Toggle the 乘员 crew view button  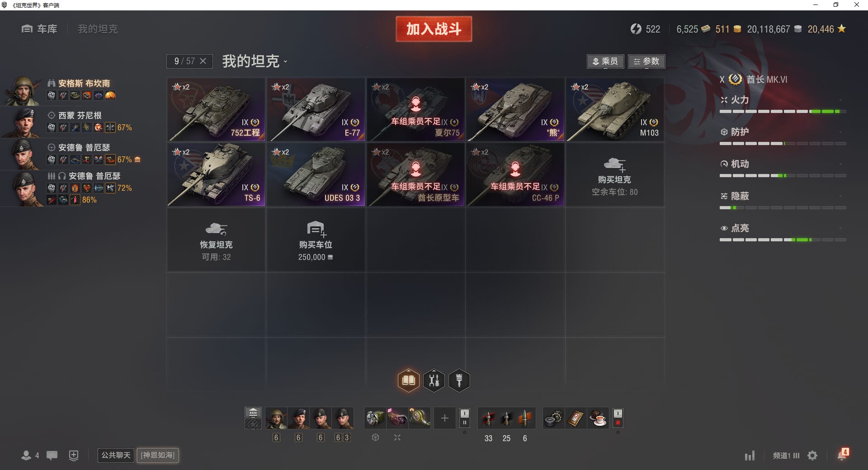click(x=606, y=61)
